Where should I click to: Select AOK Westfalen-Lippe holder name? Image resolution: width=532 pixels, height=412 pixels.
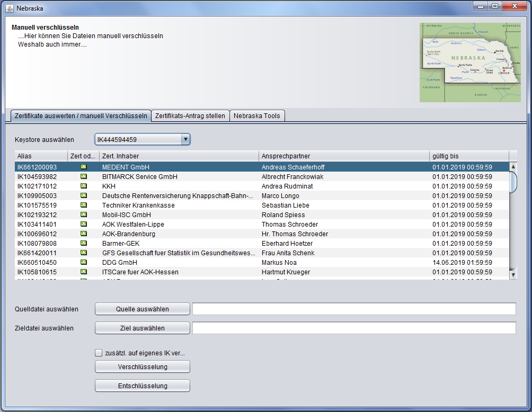[133, 224]
